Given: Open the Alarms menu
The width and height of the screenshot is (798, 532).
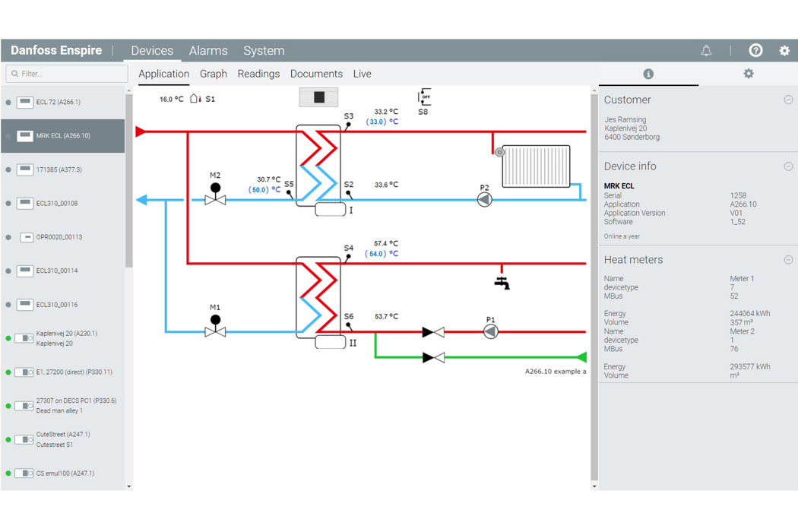Looking at the screenshot, I should point(208,51).
